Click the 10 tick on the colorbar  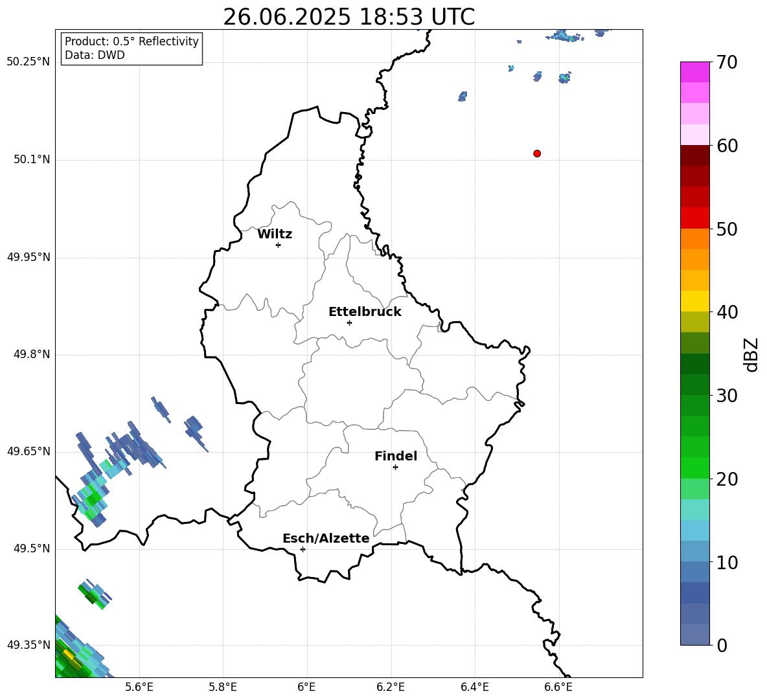pos(727,562)
